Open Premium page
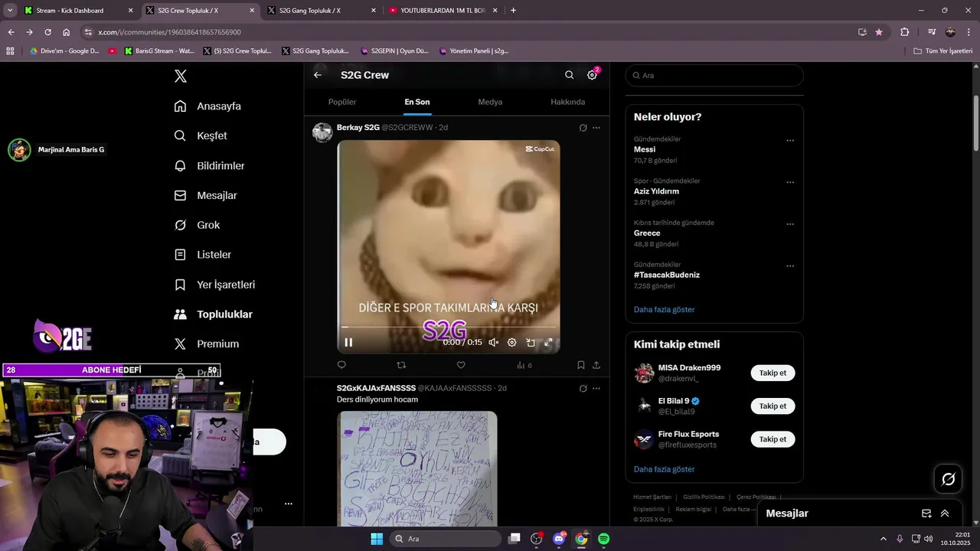Screen dimensions: 980x551 click(x=206, y=344)
